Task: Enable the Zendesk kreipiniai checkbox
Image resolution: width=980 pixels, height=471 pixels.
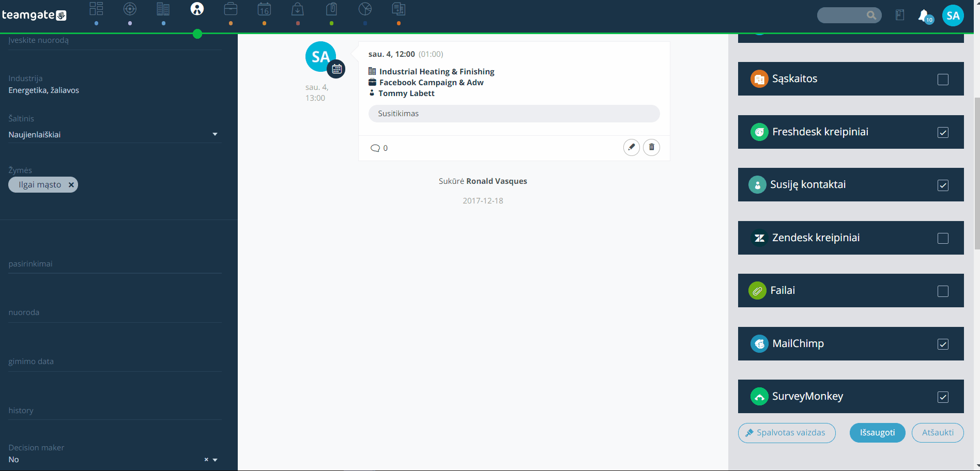Action: (943, 239)
